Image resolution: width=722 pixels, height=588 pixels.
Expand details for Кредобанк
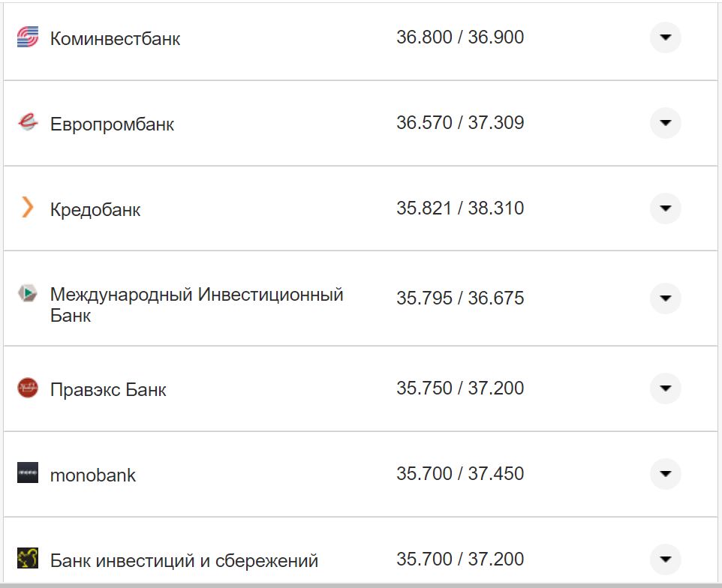[665, 209]
